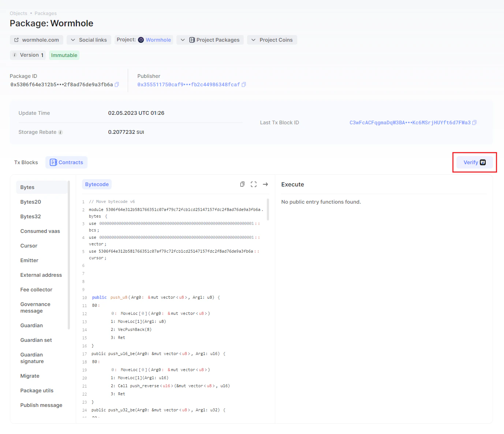Copy the Package ID to clipboard
The image size is (504, 434).
[117, 84]
